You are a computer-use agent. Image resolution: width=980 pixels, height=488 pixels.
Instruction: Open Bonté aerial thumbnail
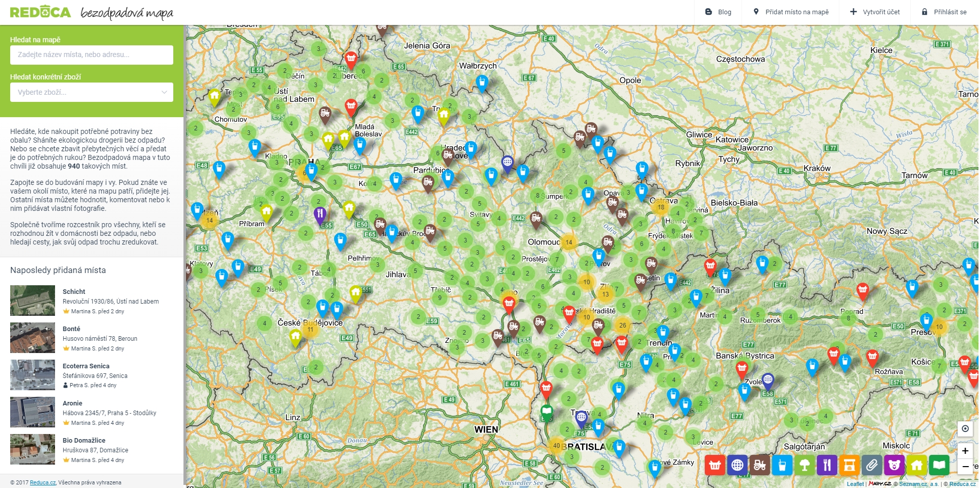(33, 338)
